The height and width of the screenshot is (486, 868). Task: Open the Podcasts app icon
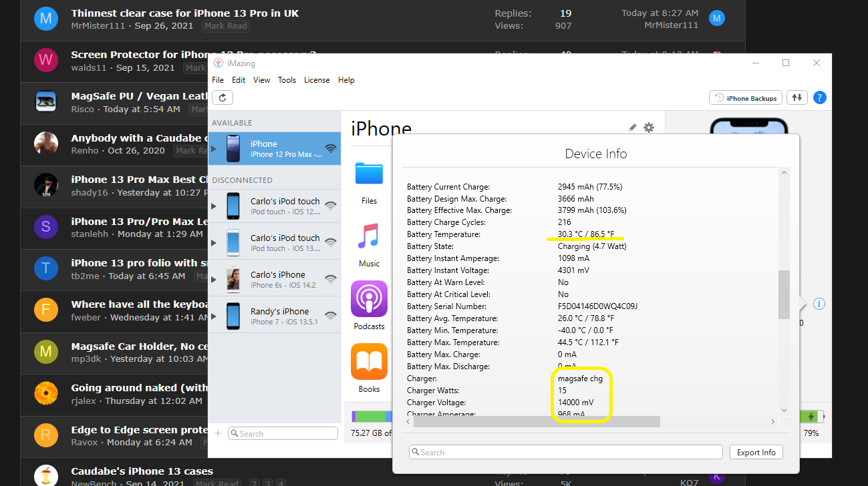[369, 299]
